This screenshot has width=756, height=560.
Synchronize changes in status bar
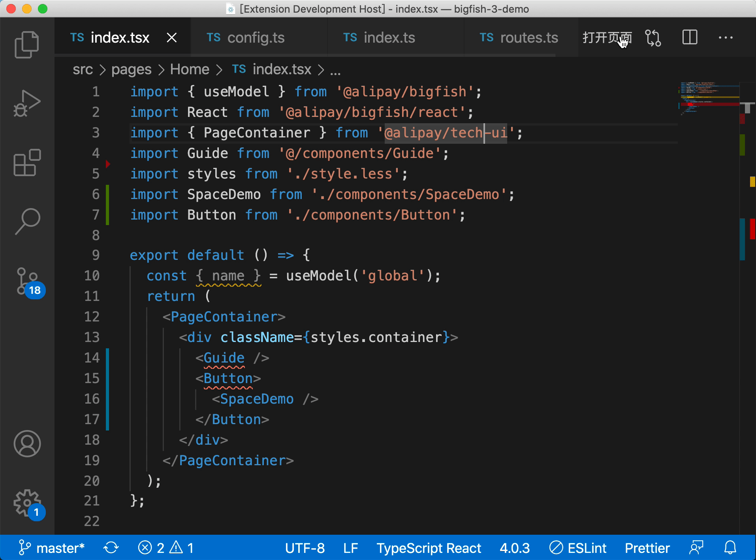click(x=111, y=548)
